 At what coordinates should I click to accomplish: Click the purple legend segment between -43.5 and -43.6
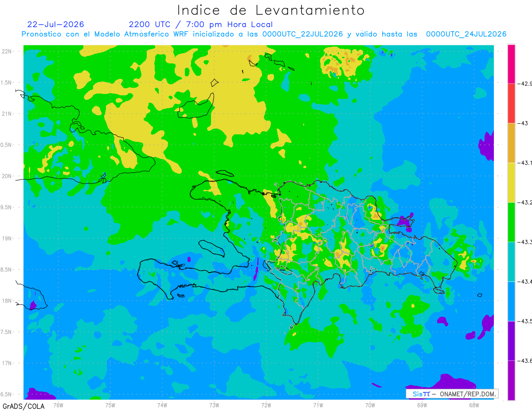click(x=511, y=341)
